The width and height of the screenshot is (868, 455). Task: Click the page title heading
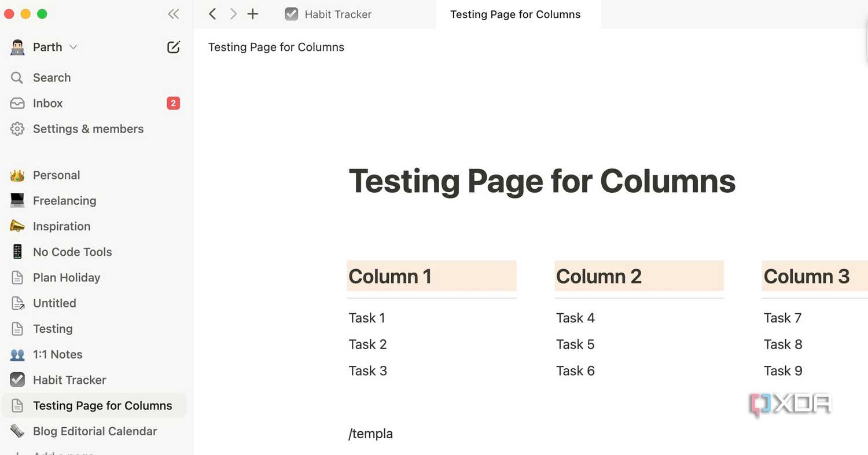[x=542, y=181]
